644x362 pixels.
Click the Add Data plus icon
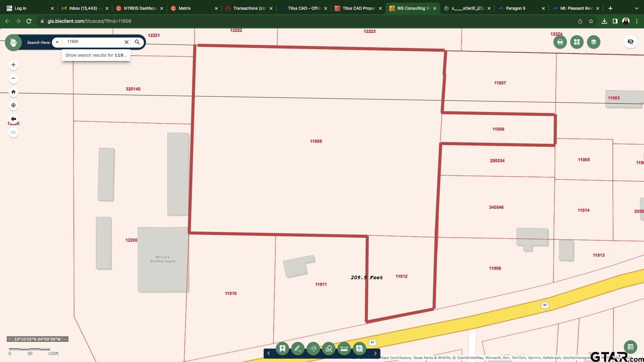[359, 349]
